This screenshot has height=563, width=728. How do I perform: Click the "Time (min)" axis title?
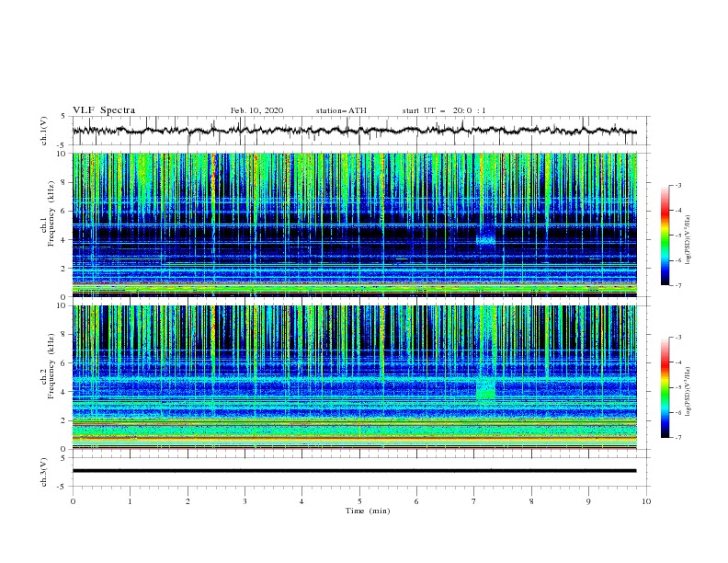[x=368, y=511]
